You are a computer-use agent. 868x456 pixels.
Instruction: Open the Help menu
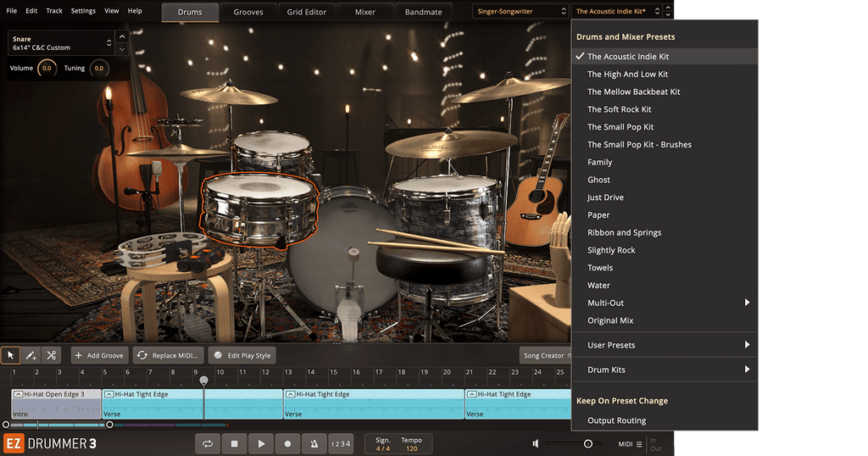click(135, 10)
